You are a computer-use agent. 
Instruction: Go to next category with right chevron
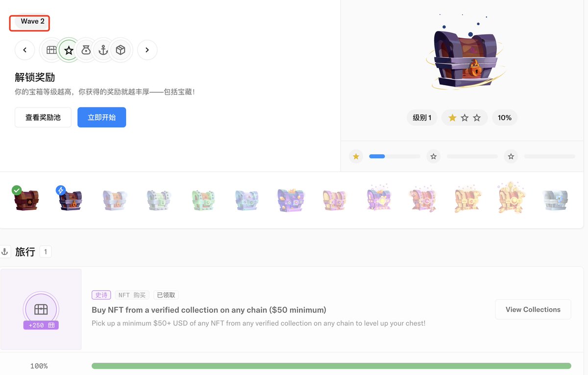click(x=147, y=50)
